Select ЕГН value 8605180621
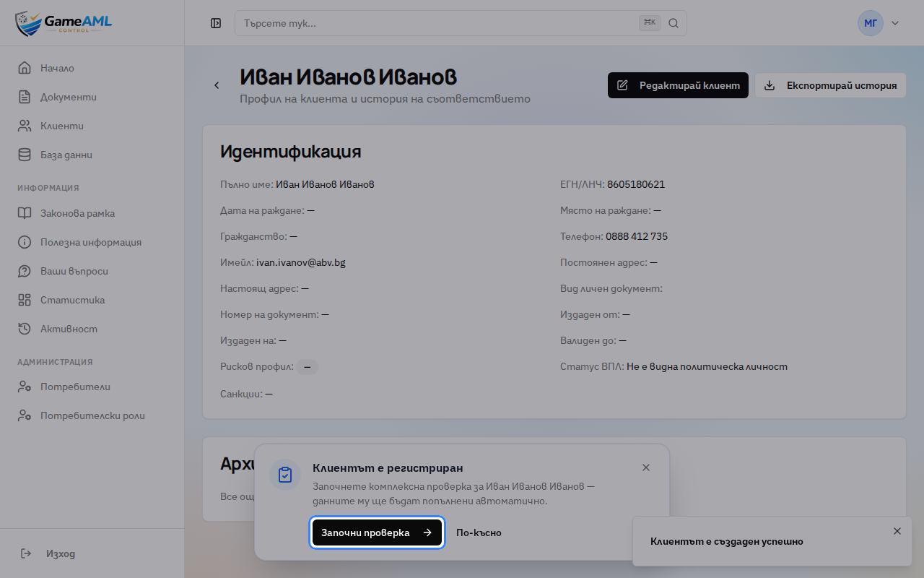The height and width of the screenshot is (578, 924). pyautogui.click(x=636, y=184)
